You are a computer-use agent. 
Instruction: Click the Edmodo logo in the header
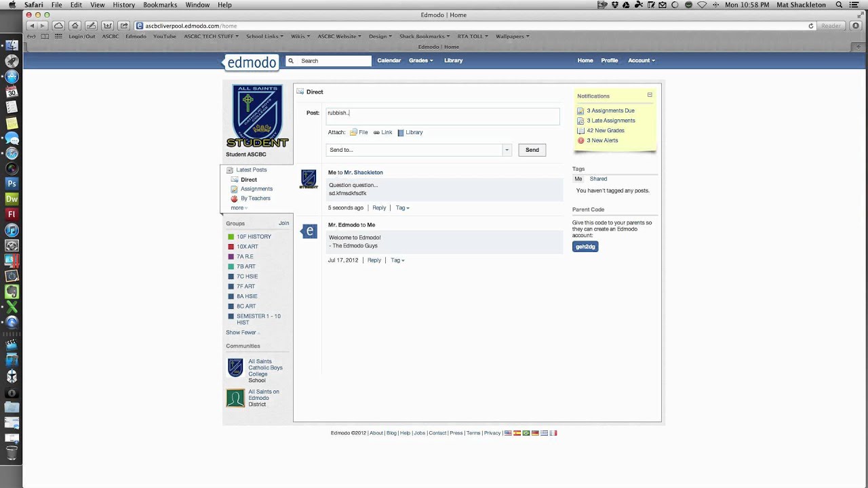point(250,62)
